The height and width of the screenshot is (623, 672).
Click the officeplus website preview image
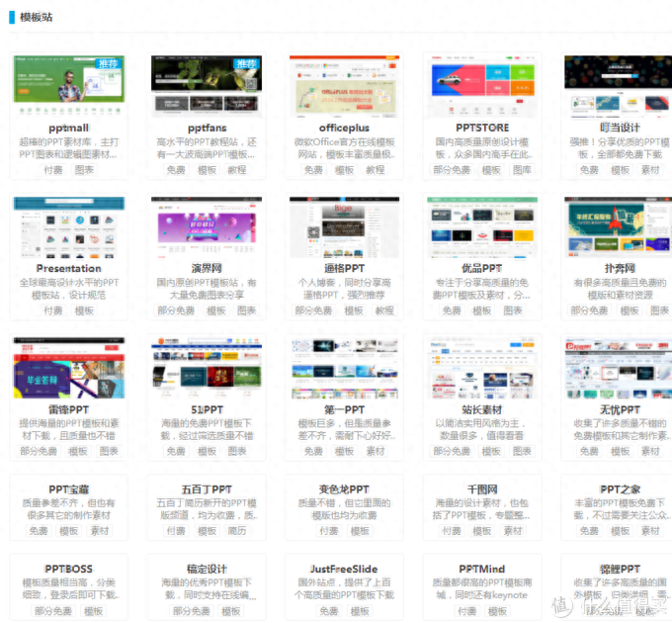tap(344, 86)
